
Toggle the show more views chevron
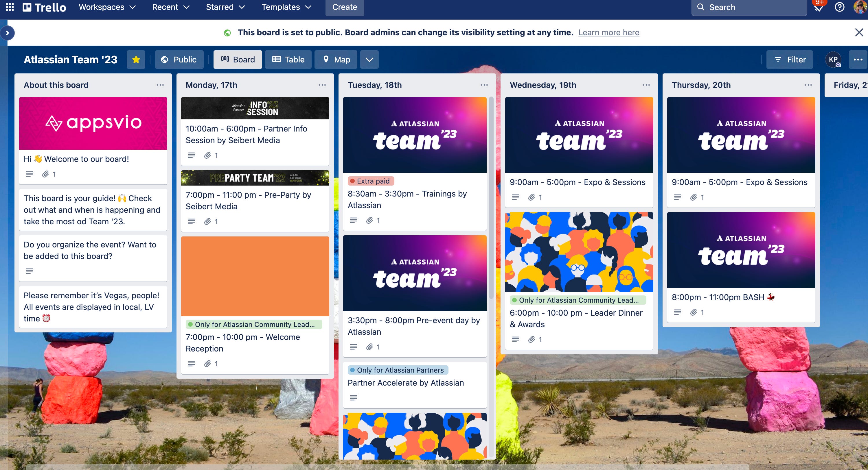(x=369, y=58)
